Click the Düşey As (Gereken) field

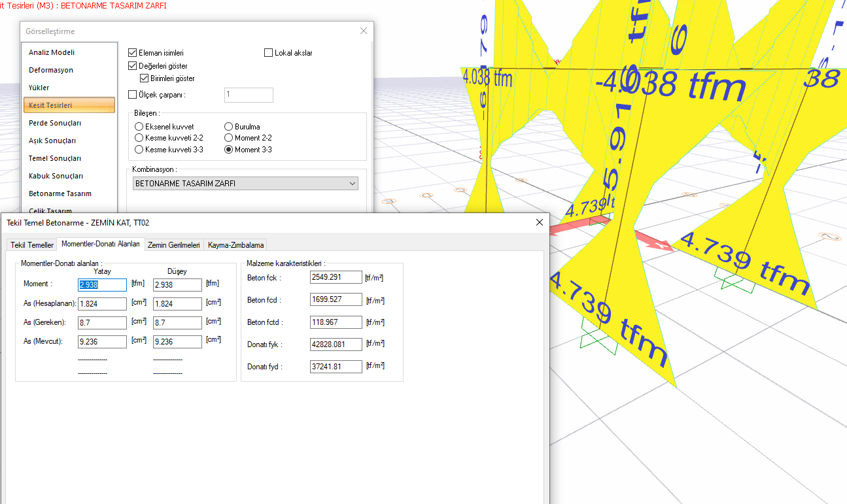click(x=177, y=323)
